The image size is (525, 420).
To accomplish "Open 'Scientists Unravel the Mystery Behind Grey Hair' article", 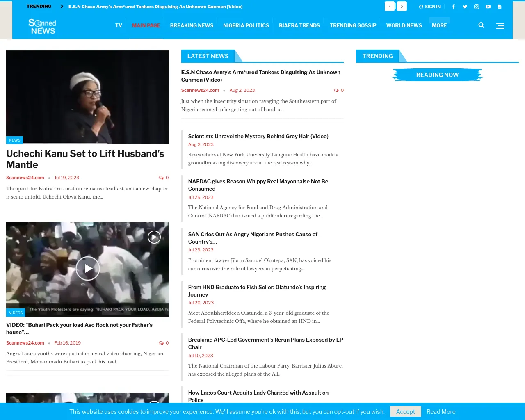I will [258, 136].
